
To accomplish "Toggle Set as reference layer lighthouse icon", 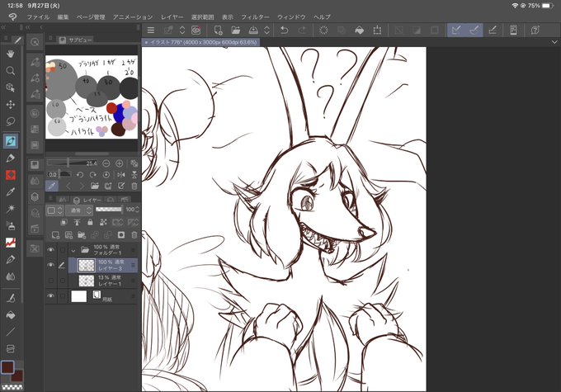I will [77, 222].
